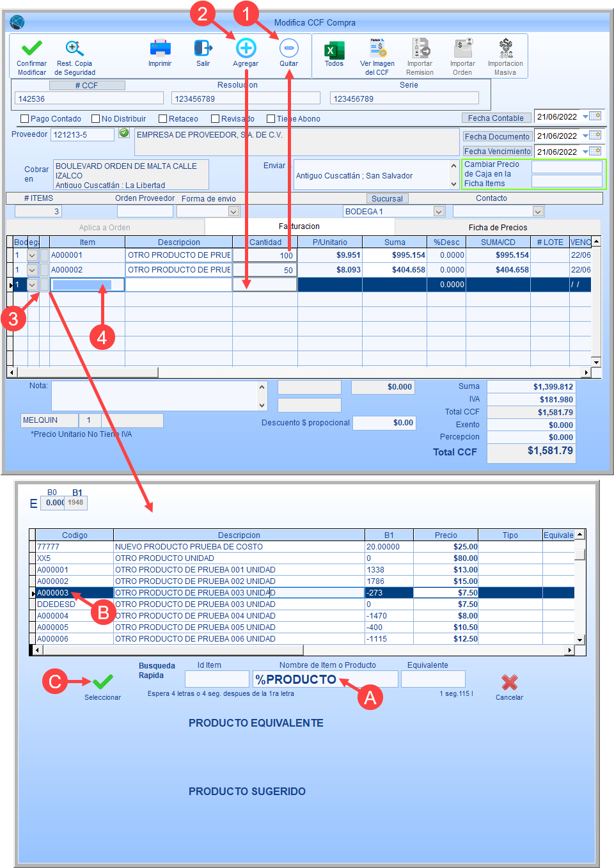Screen dimensions: 614x868
Task: Click the Nota text area
Action: click(x=154, y=396)
